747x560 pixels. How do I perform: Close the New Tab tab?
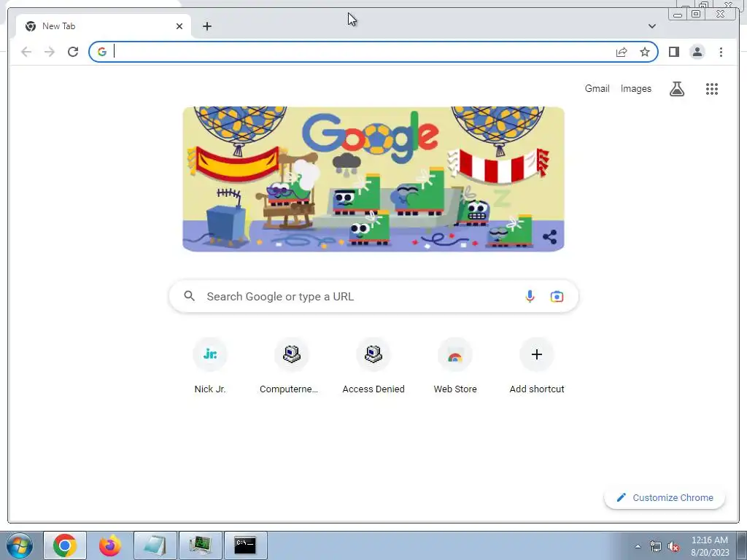(x=179, y=26)
